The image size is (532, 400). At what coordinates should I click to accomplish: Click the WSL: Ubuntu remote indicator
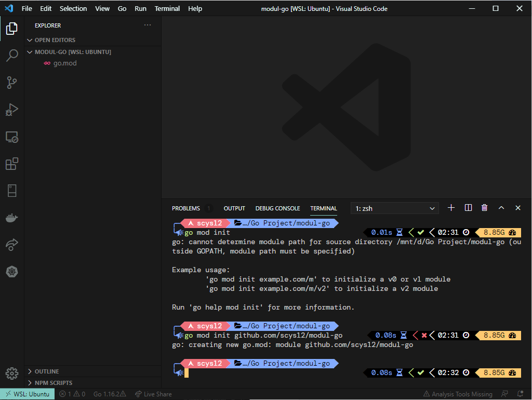(x=28, y=394)
